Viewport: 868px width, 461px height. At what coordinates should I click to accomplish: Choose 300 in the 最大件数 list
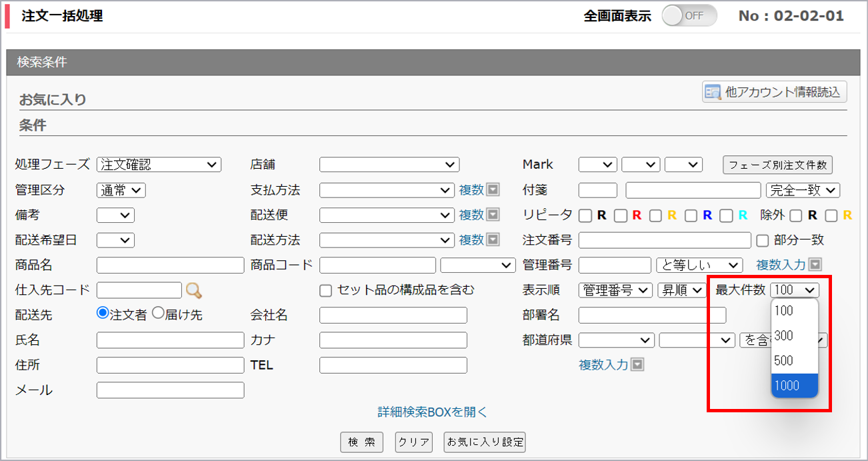point(794,336)
